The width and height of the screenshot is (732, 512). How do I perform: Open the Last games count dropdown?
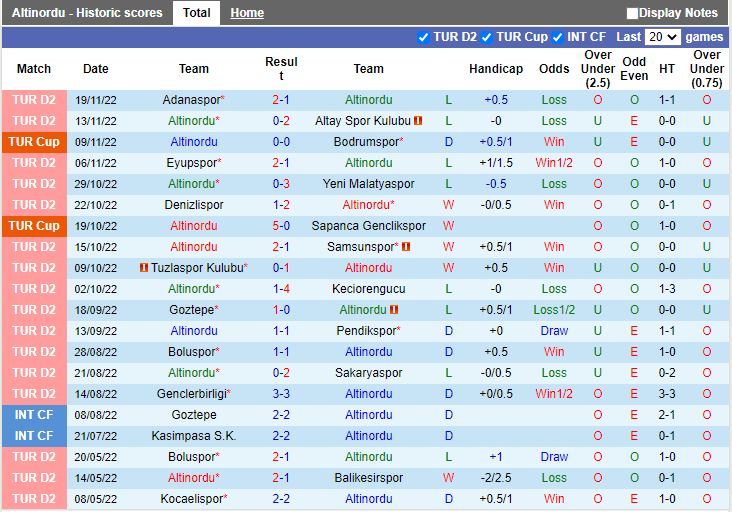[662, 37]
